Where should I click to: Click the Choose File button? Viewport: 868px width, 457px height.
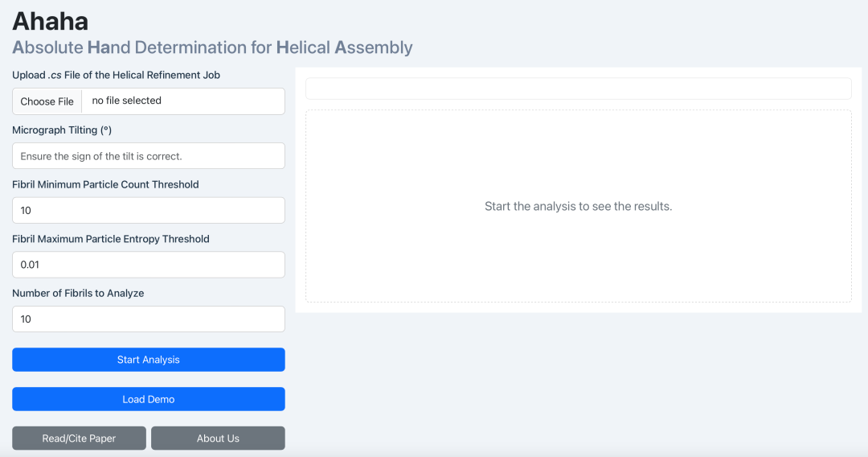click(x=47, y=101)
